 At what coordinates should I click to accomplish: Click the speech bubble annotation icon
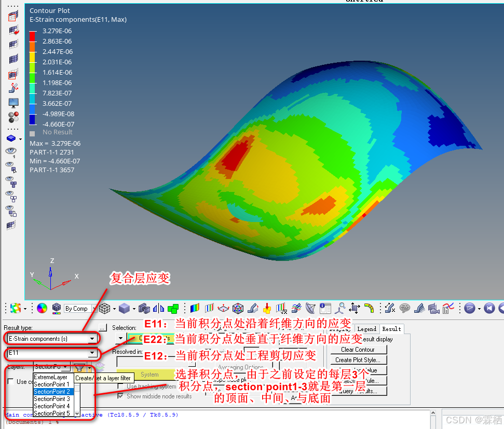coord(405,308)
